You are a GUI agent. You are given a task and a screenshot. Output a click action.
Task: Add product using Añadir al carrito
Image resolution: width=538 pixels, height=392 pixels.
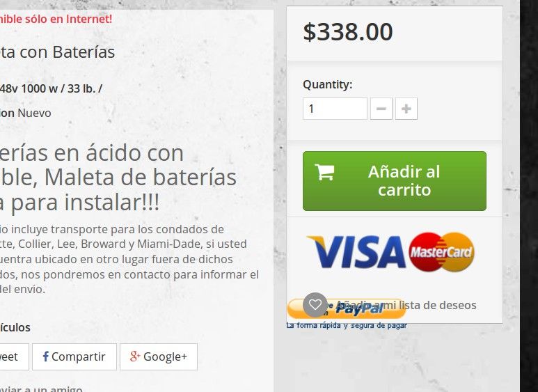pos(395,181)
